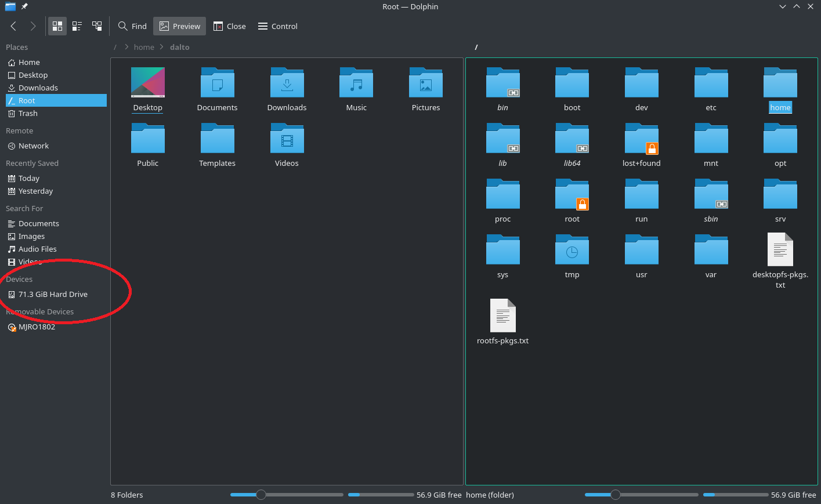Switch to Details tree view mode
This screenshot has height=504, width=821.
[x=97, y=26]
